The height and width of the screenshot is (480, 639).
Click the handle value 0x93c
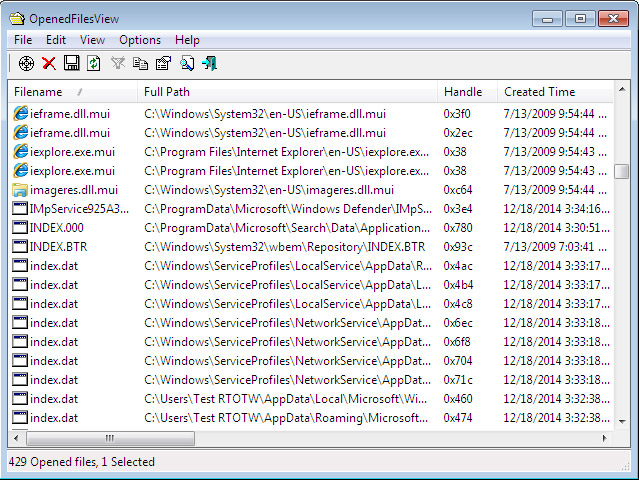point(458,247)
